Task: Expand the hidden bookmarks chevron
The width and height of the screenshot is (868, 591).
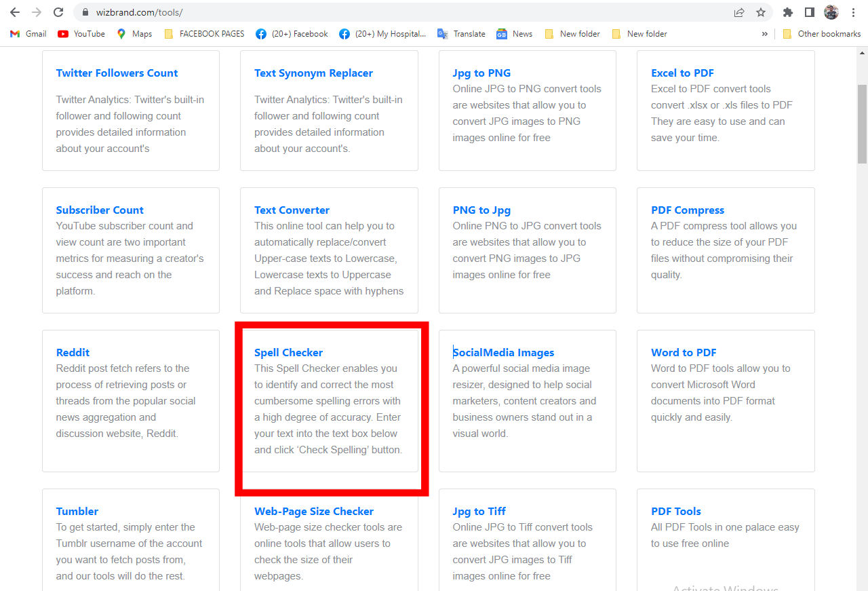Action: 764,33
